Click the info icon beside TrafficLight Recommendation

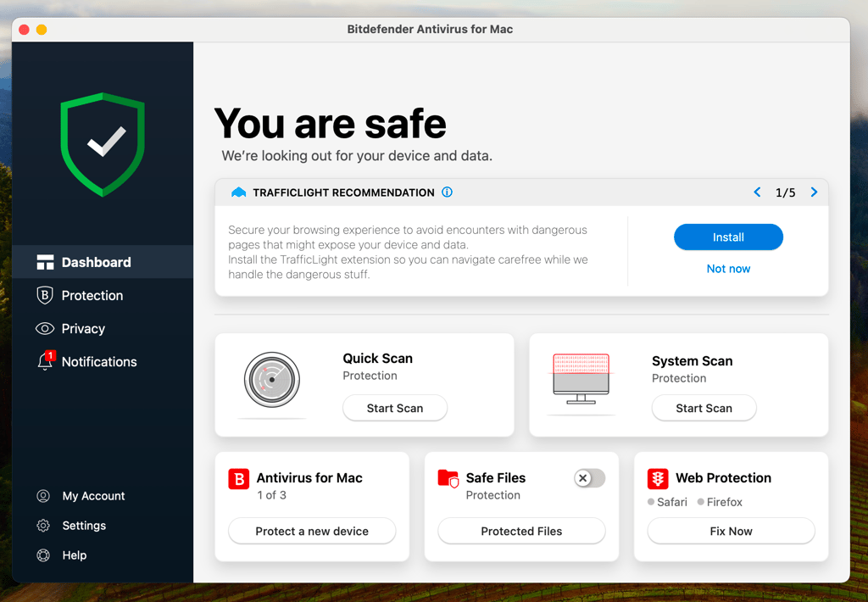coord(447,192)
